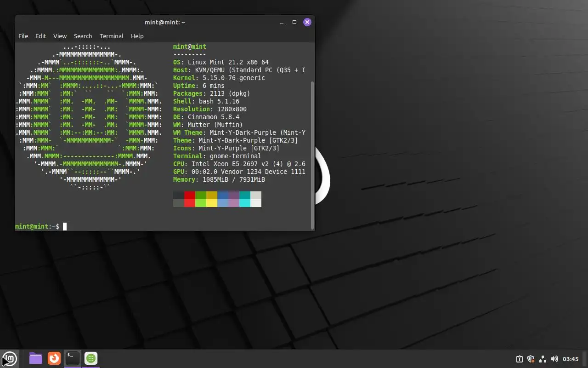Image resolution: width=588 pixels, height=368 pixels.
Task: Click the terminal title bar mint@mint: ~
Action: tap(164, 22)
